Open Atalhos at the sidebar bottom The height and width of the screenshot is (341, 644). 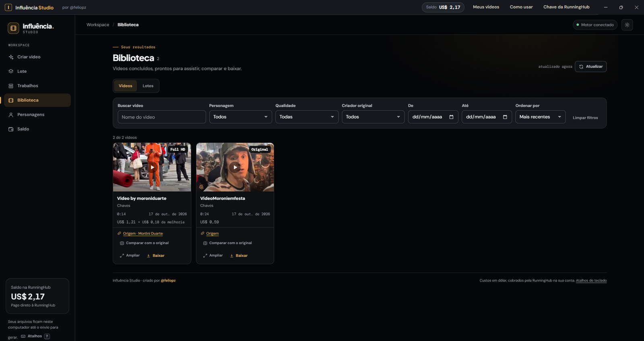click(35, 336)
